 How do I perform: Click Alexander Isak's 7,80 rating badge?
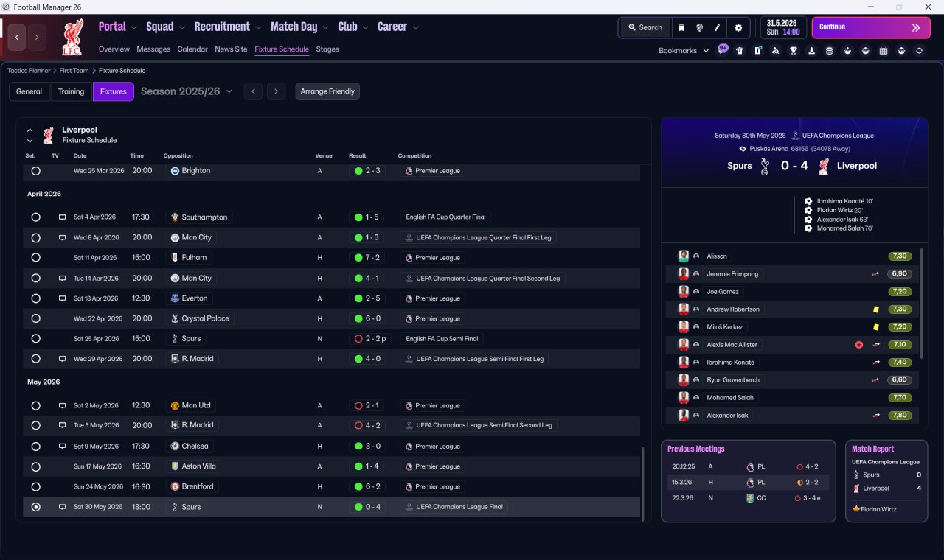click(900, 416)
